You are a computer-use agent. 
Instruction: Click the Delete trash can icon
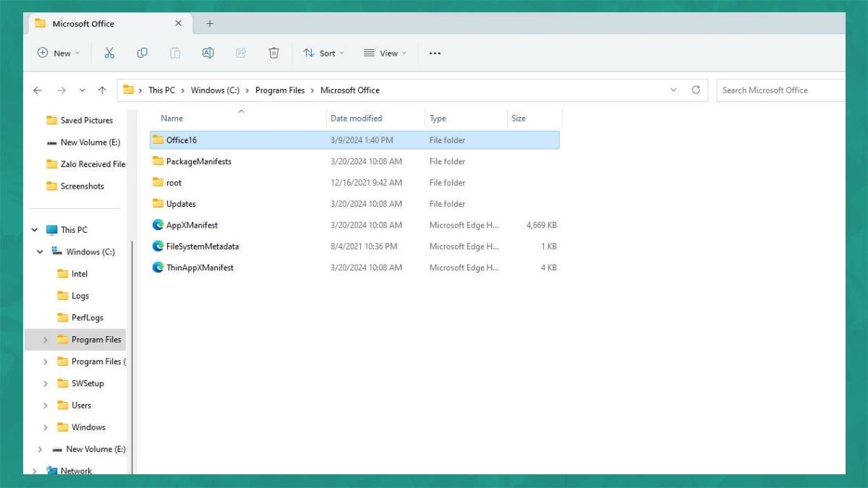point(273,53)
